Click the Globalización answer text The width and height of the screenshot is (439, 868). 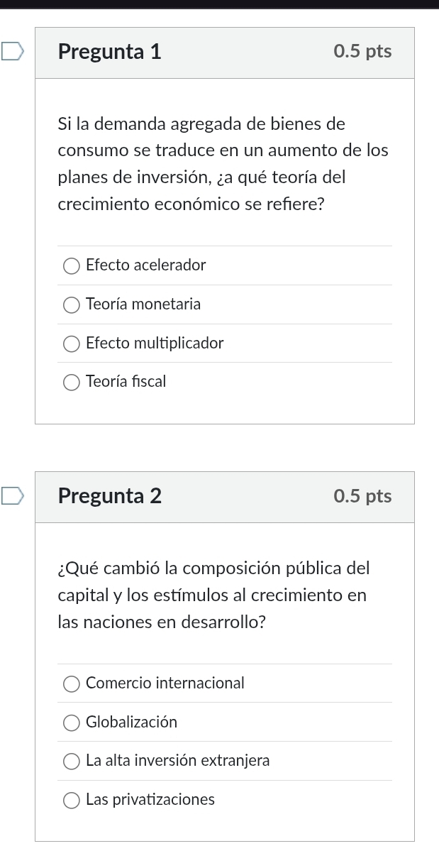[131, 723]
